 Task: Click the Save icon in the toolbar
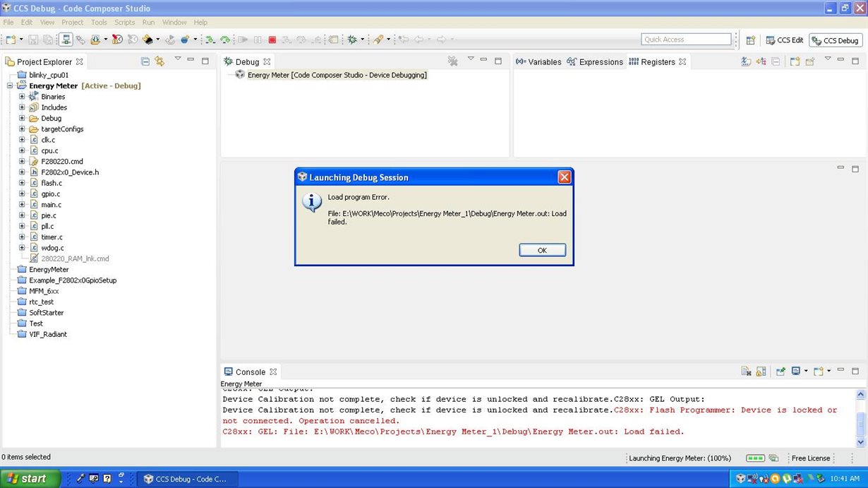coord(34,40)
